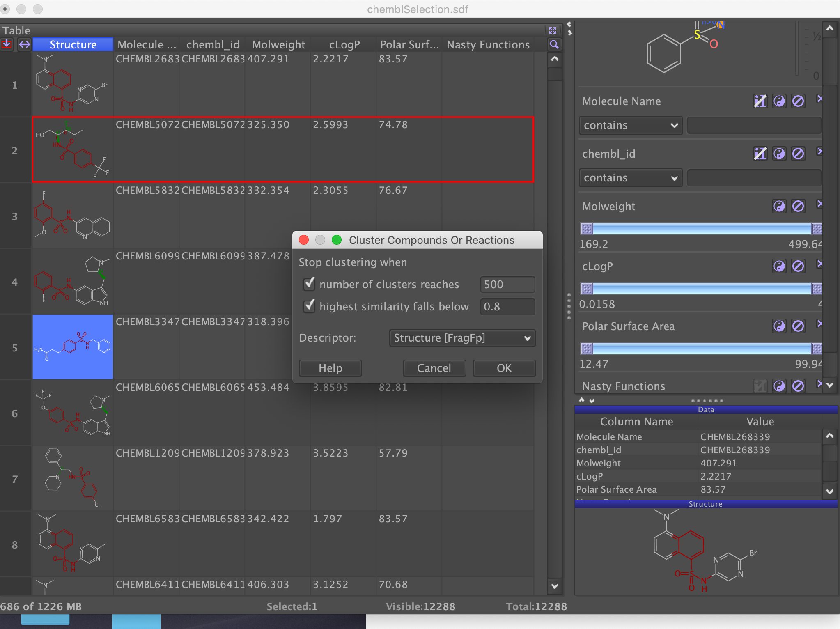Open the Molecule Name 'contains' dropdown
The width and height of the screenshot is (840, 629).
point(631,125)
